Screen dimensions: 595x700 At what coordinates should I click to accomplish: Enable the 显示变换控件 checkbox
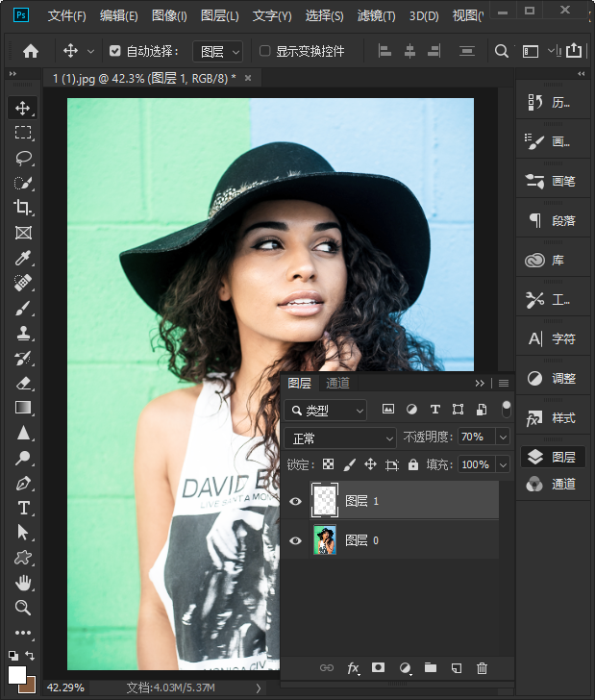tap(265, 51)
